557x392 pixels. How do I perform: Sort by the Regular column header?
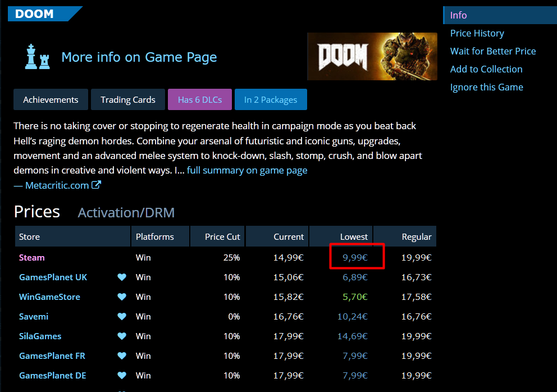pos(405,236)
